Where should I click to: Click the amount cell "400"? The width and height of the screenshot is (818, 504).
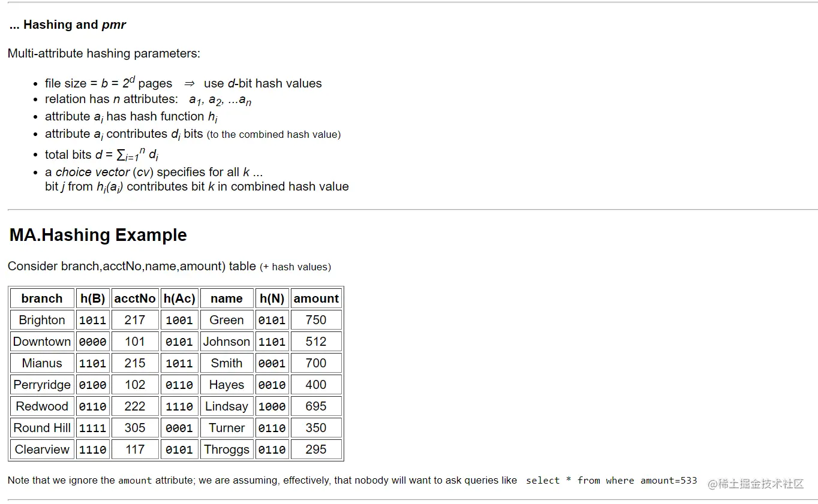(x=316, y=385)
